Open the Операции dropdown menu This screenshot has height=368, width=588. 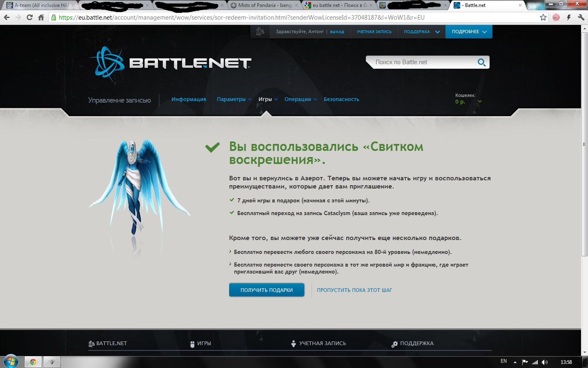[301, 99]
